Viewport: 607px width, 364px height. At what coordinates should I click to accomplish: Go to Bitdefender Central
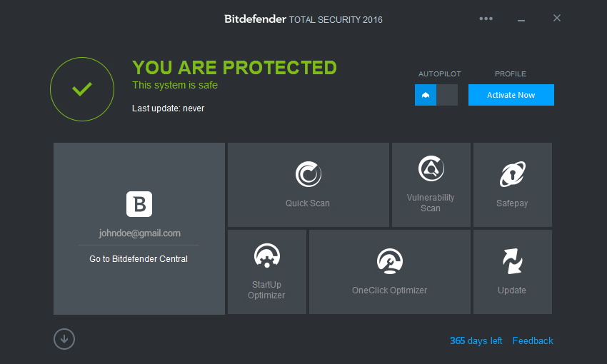click(x=139, y=259)
